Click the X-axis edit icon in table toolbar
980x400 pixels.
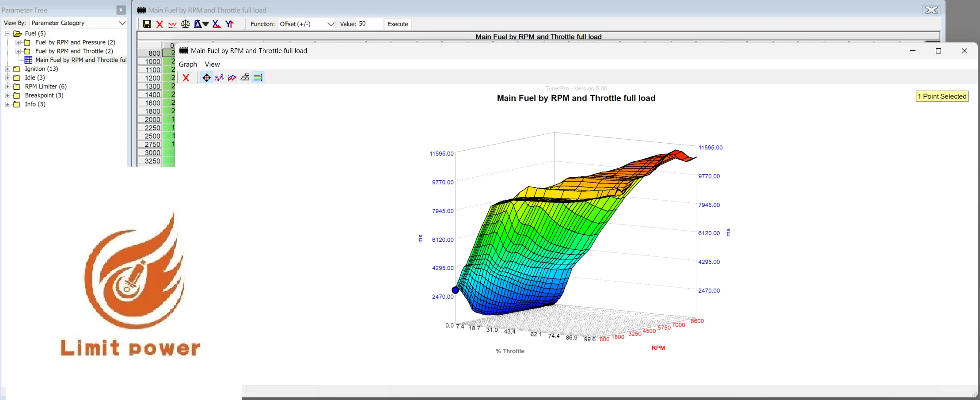217,24
